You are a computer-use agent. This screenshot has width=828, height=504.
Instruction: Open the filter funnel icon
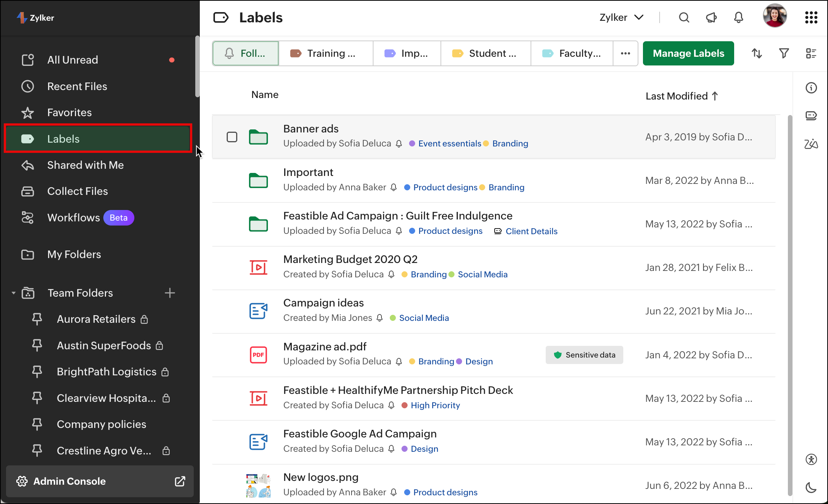click(x=784, y=53)
